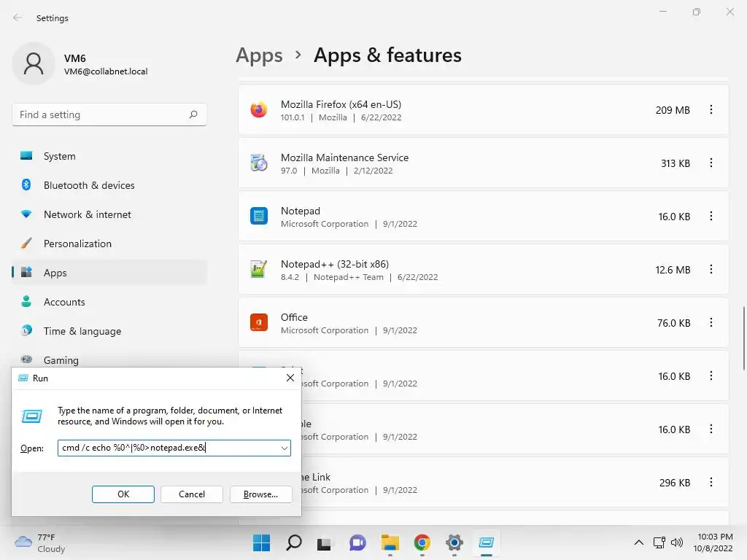Expand the Run Open dropdown arrow
This screenshot has height=560, width=747.
(284, 448)
